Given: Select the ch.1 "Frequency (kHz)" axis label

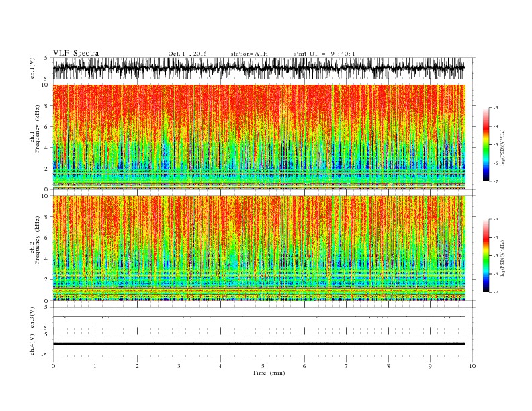Looking at the screenshot, I should [x=38, y=129].
